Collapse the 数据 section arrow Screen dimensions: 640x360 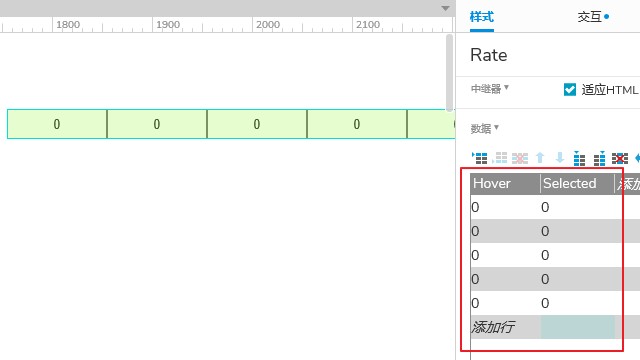pyautogui.click(x=496, y=127)
